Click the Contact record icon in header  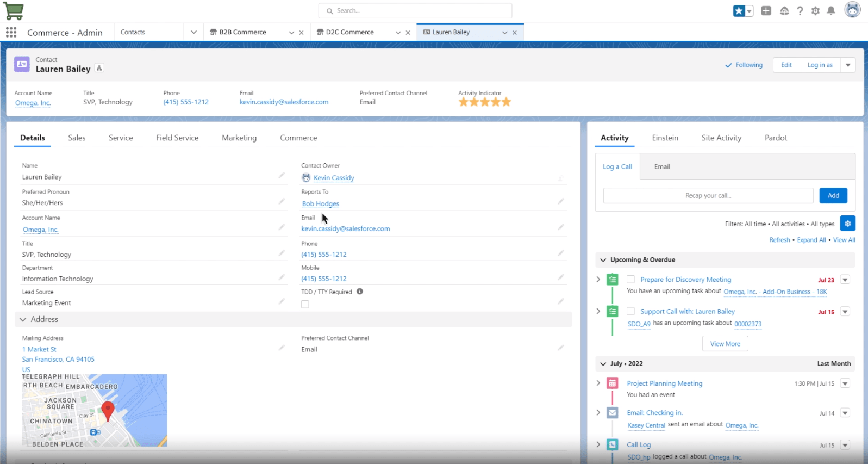[x=22, y=64]
